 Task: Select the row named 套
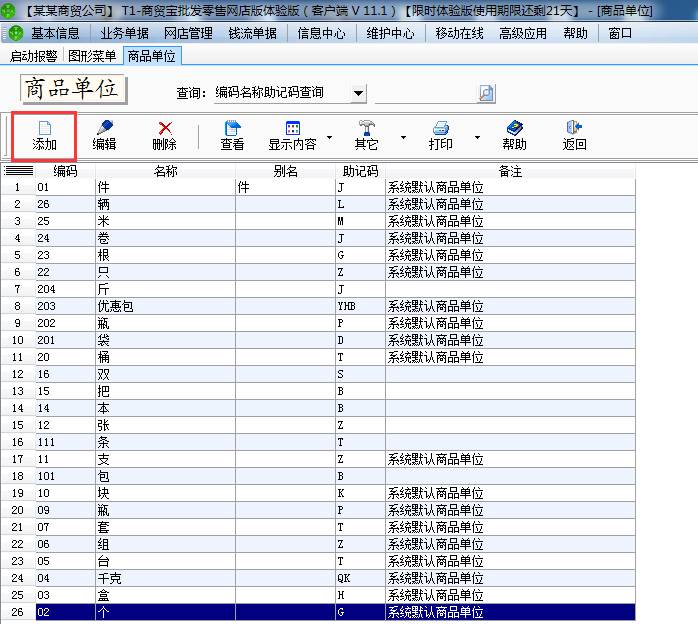tap(318, 527)
